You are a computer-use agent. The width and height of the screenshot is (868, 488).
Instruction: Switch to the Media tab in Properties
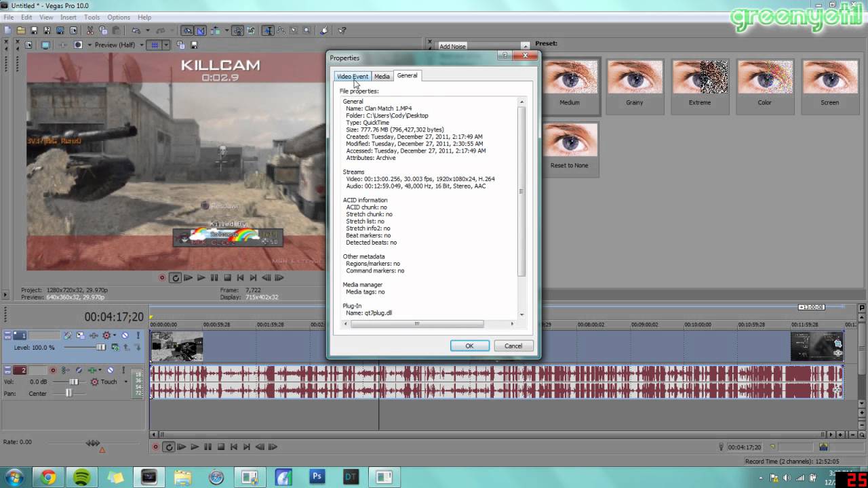pyautogui.click(x=382, y=76)
